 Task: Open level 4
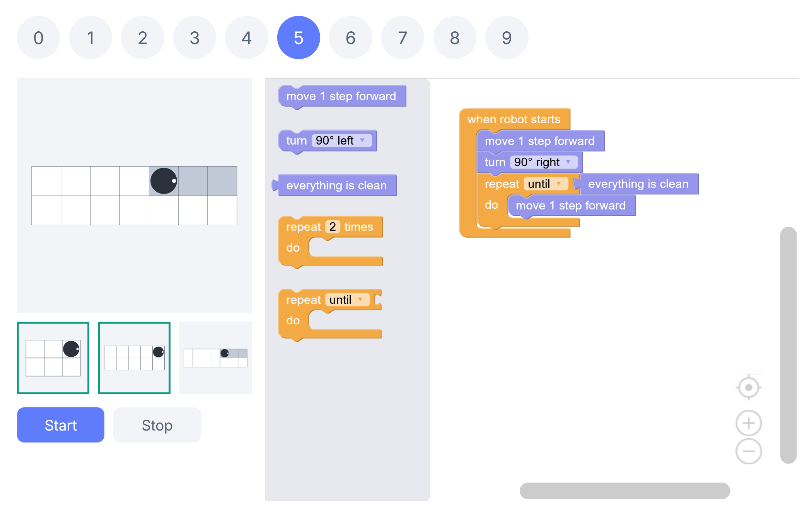coord(247,37)
